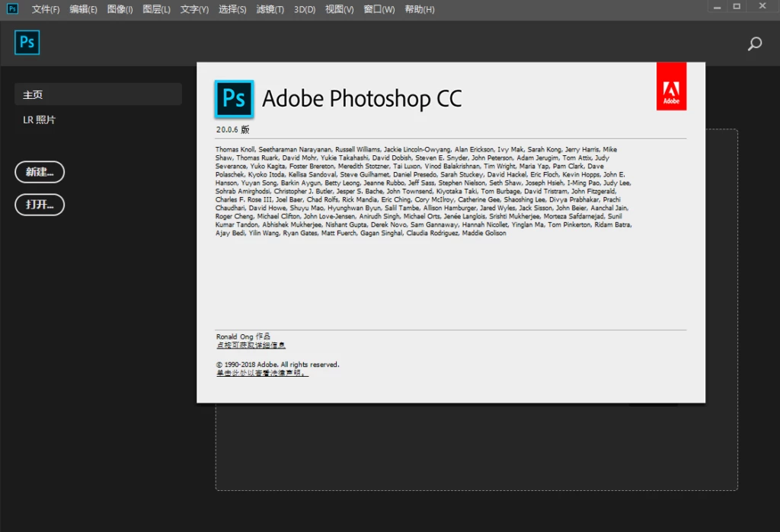Open the 帮助(H) menu
Screen dimensions: 780x532
(x=420, y=9)
